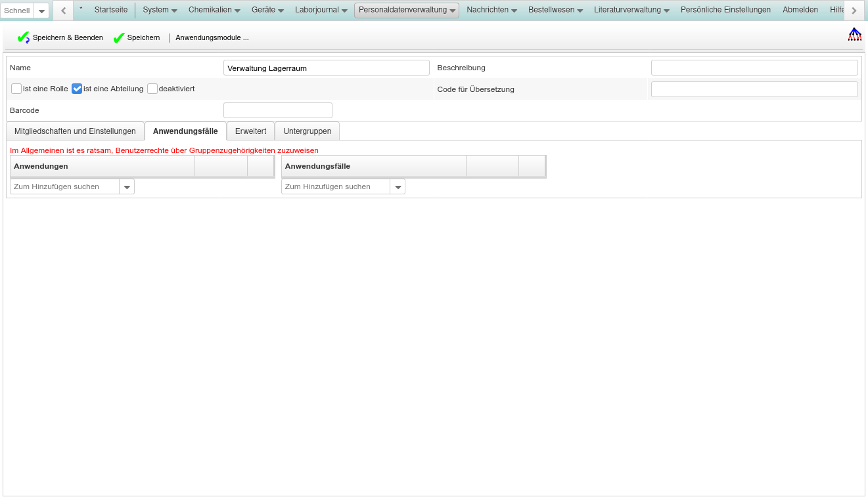The image size is (868, 499).
Task: Switch to the Untergruppen tab
Action: click(307, 131)
